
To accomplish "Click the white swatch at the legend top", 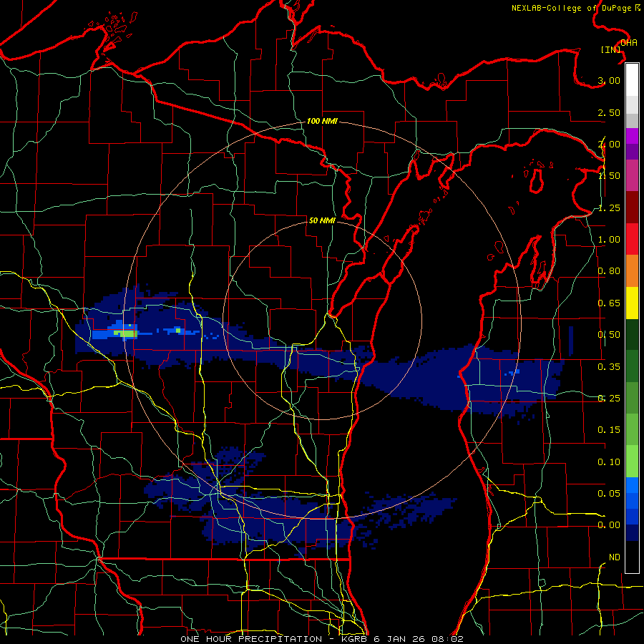I will click(632, 80).
